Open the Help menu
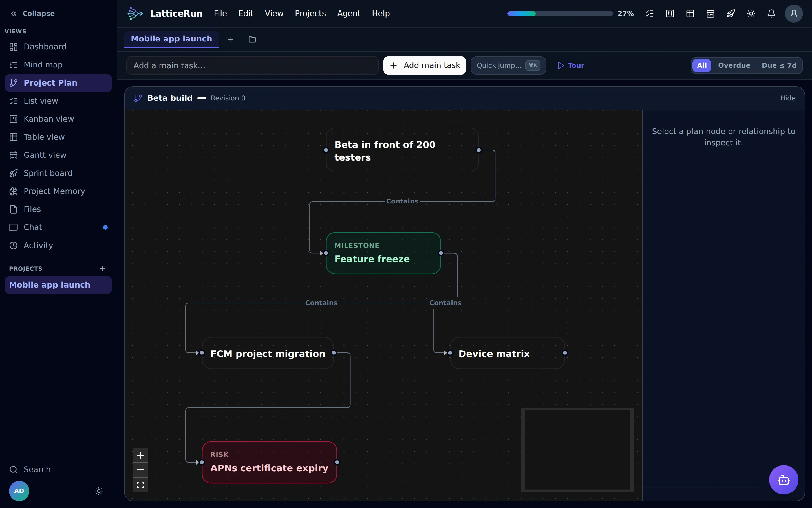Viewport: 812px width, 508px height. pyautogui.click(x=381, y=14)
